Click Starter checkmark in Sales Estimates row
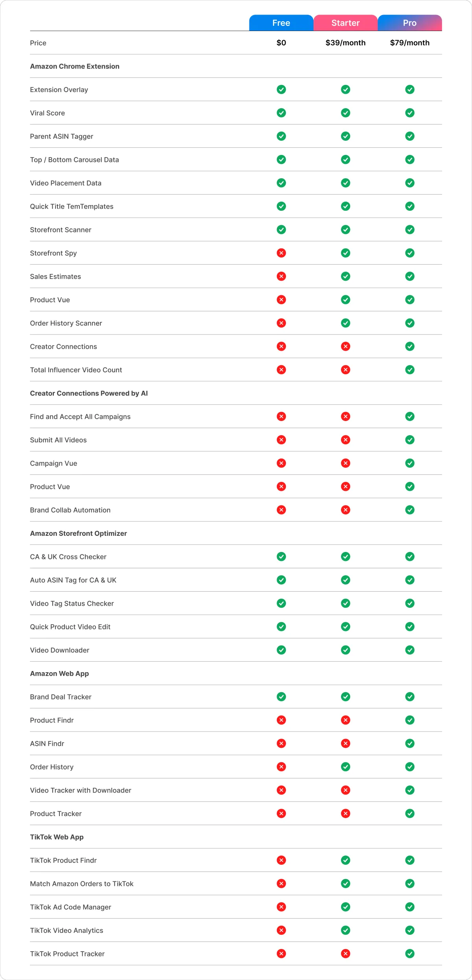 coord(345,276)
